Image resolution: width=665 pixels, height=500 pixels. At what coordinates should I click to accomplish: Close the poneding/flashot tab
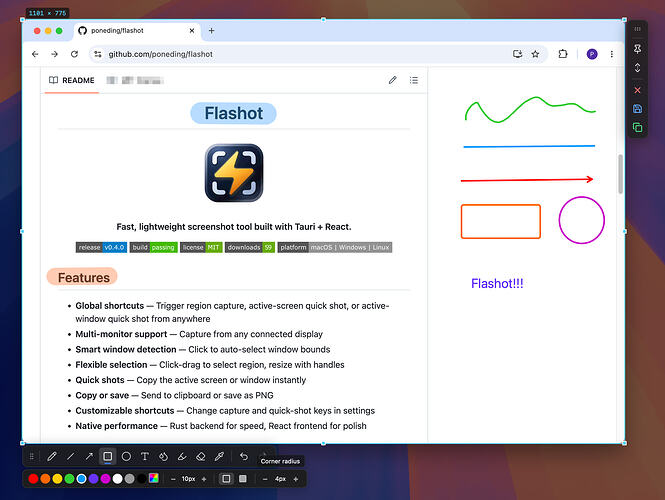click(192, 31)
